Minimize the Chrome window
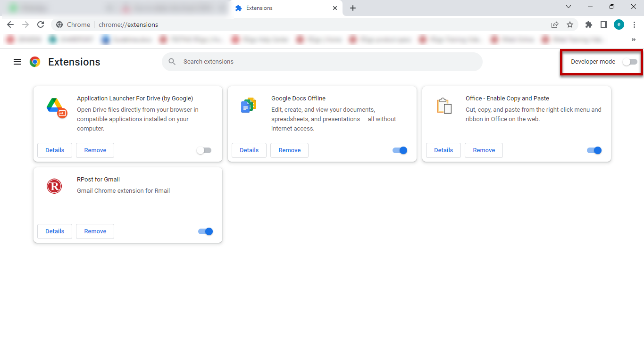This screenshot has height=337, width=644. 590,7
